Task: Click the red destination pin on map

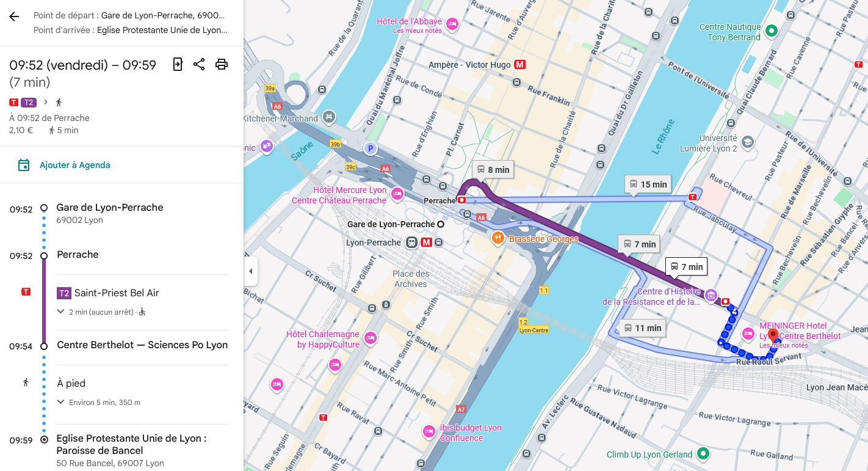Action: coord(772,336)
